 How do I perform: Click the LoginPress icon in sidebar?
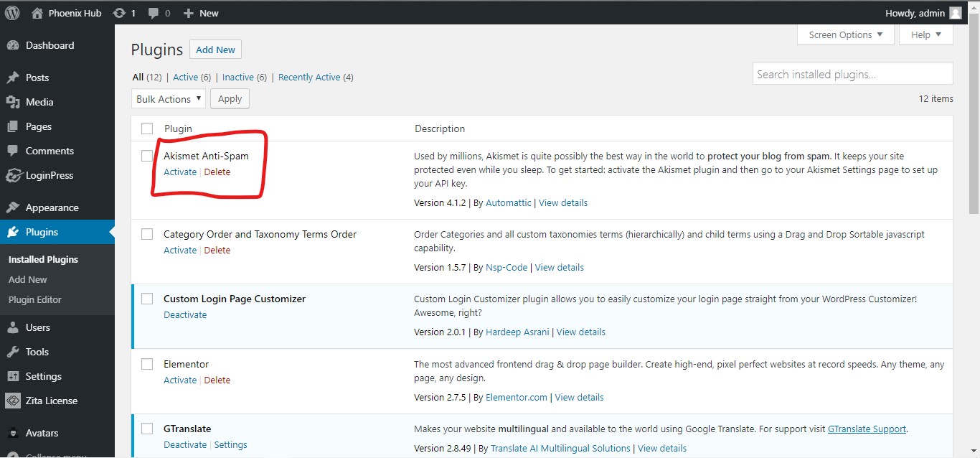(x=12, y=175)
